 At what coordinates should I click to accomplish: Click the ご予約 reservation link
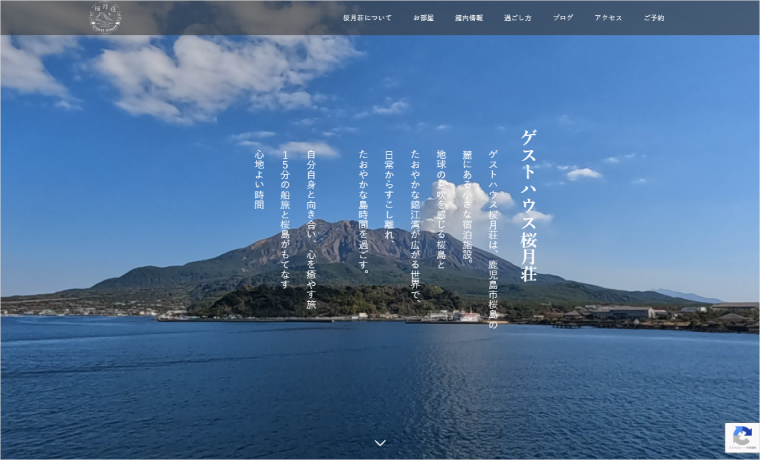(653, 18)
